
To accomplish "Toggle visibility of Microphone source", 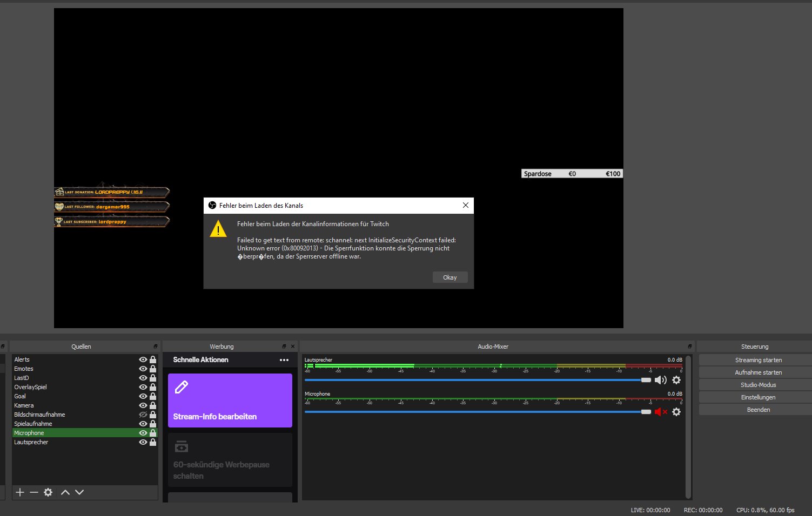I will (143, 433).
